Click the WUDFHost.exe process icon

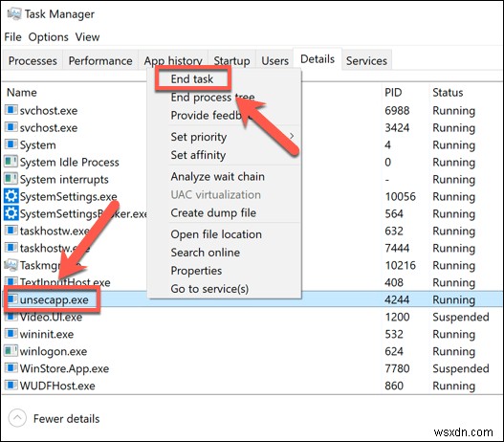pyautogui.click(x=11, y=386)
